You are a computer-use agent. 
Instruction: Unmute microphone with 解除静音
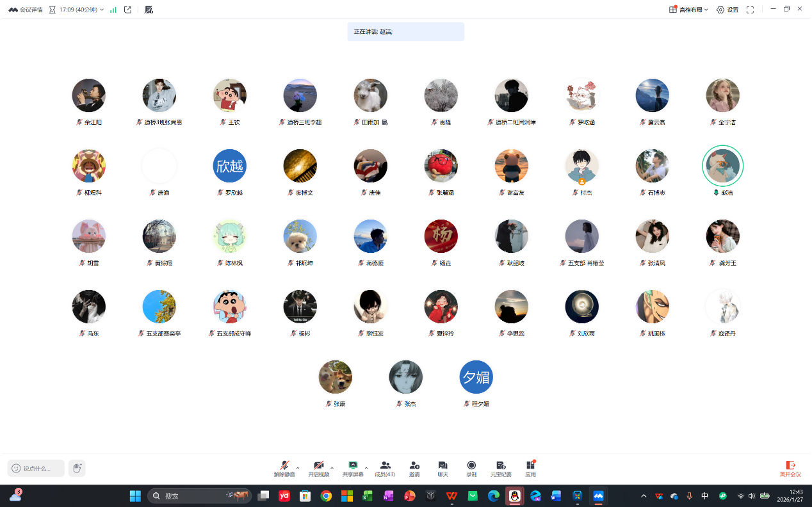click(x=284, y=468)
